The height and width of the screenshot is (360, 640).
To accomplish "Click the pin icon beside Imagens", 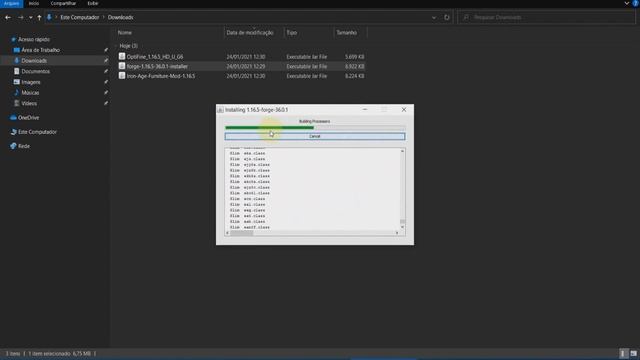I will pos(106,82).
